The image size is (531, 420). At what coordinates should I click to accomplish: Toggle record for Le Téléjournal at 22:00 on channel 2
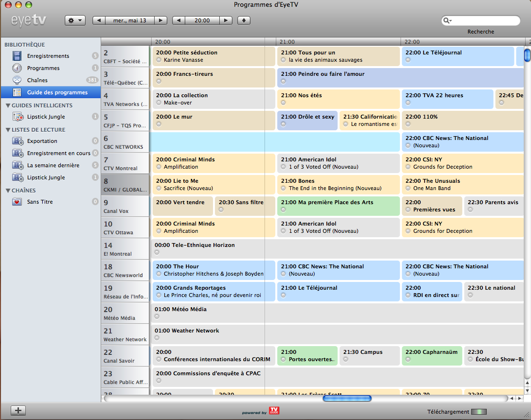408,60
